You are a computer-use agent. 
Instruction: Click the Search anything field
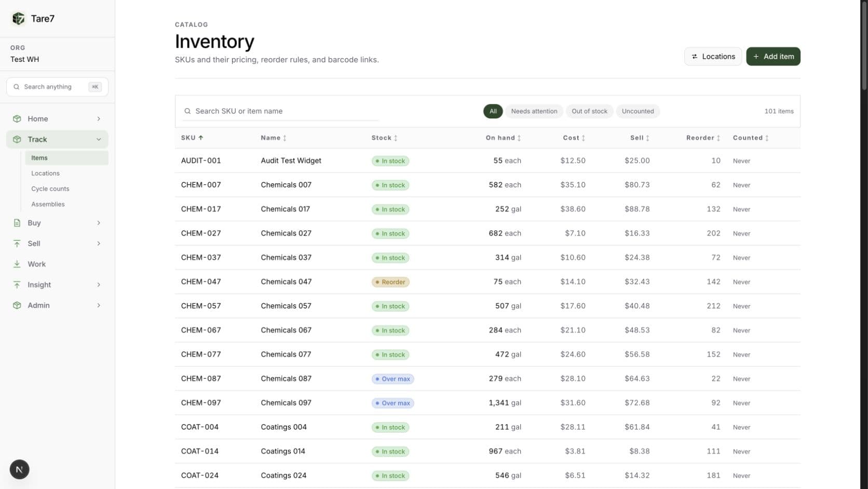(57, 87)
